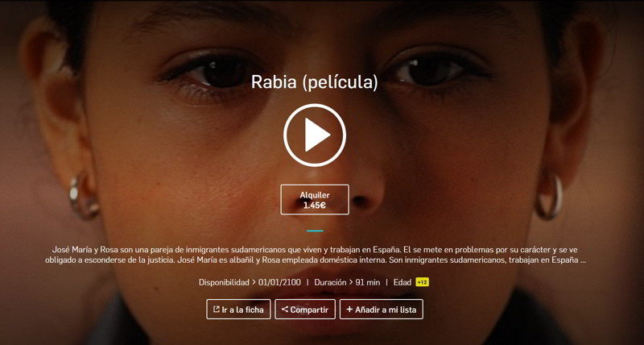Click the Disponibilidad label

[224, 282]
